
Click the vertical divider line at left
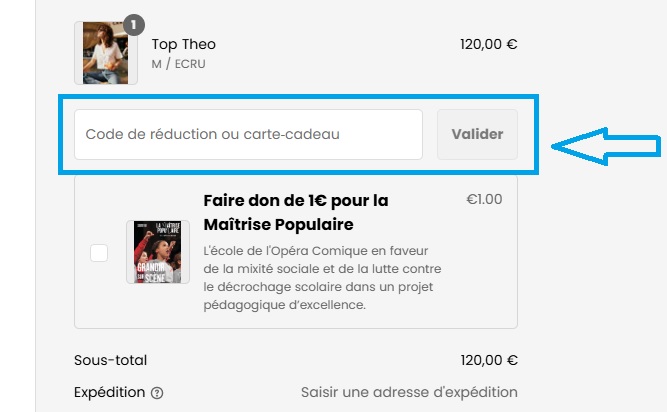click(x=35, y=206)
